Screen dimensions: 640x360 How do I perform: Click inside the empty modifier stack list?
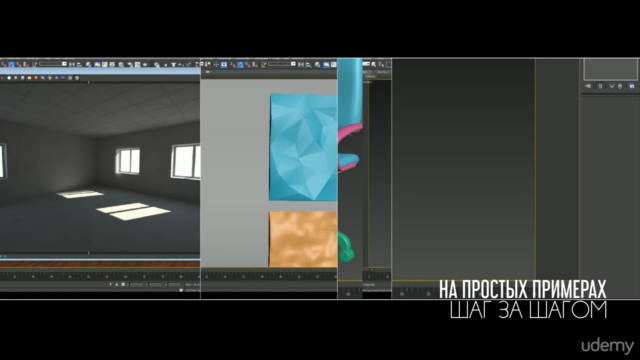(x=611, y=69)
